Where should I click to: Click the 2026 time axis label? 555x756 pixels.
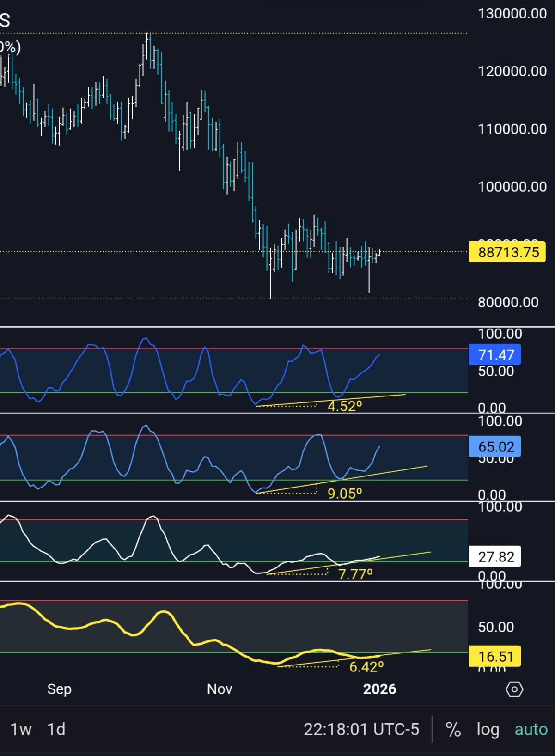(379, 689)
